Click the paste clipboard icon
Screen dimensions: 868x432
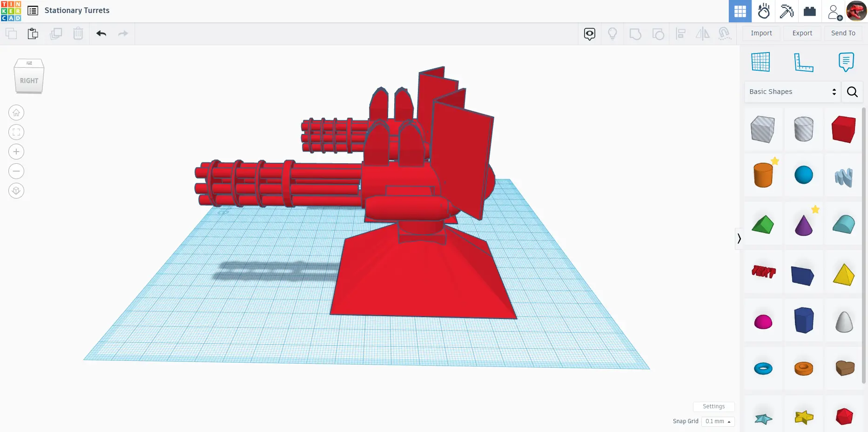(x=33, y=33)
